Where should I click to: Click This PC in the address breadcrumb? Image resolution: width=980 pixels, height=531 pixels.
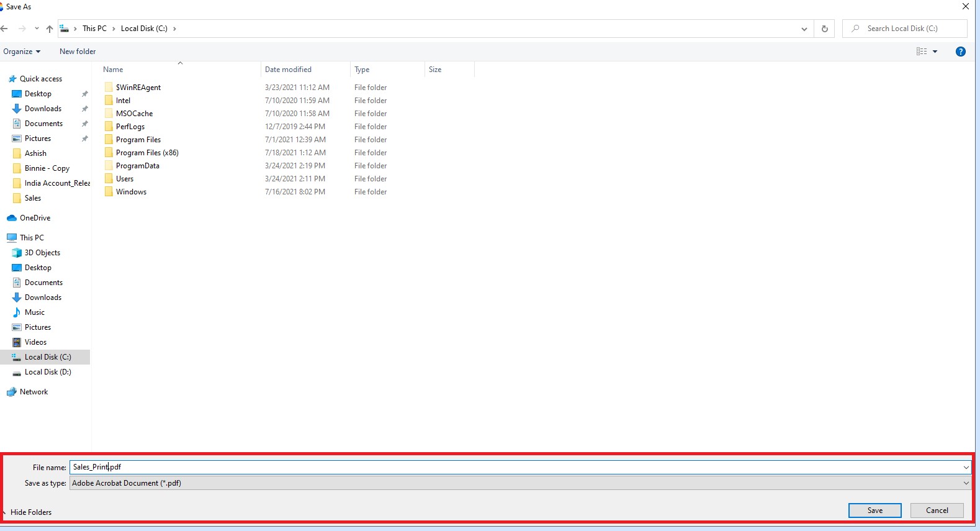pos(94,29)
